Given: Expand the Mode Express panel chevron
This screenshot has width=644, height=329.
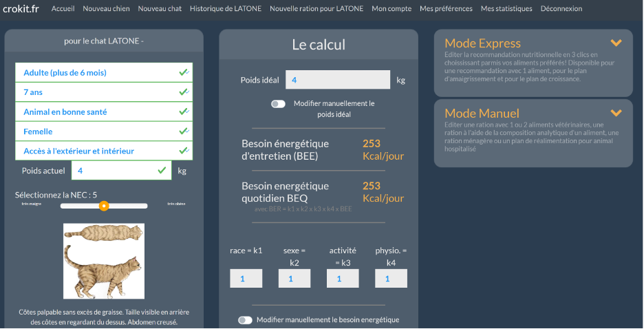Looking at the screenshot, I should 616,43.
